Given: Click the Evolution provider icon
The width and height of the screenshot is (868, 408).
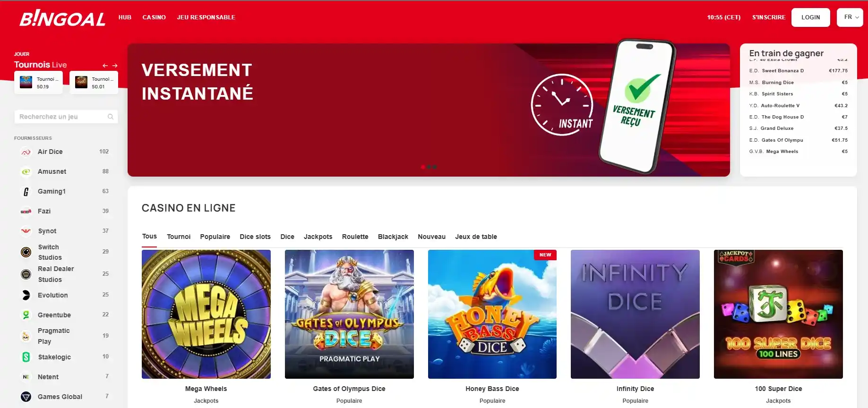Looking at the screenshot, I should (26, 295).
